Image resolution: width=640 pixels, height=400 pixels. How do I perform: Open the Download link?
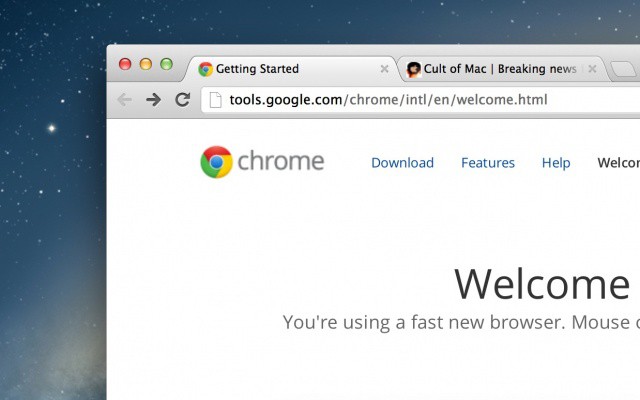pos(402,162)
